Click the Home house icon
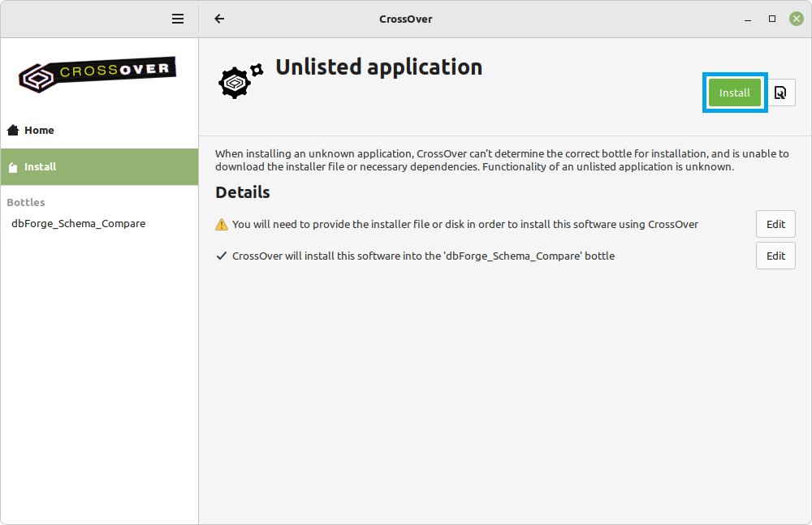812x525 pixels. pyautogui.click(x=14, y=130)
